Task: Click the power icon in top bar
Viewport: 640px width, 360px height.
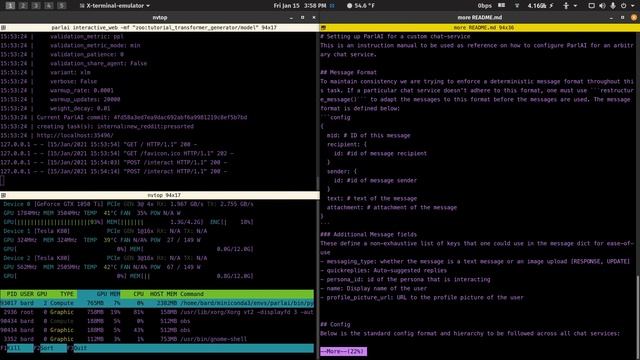Action: tap(623, 6)
